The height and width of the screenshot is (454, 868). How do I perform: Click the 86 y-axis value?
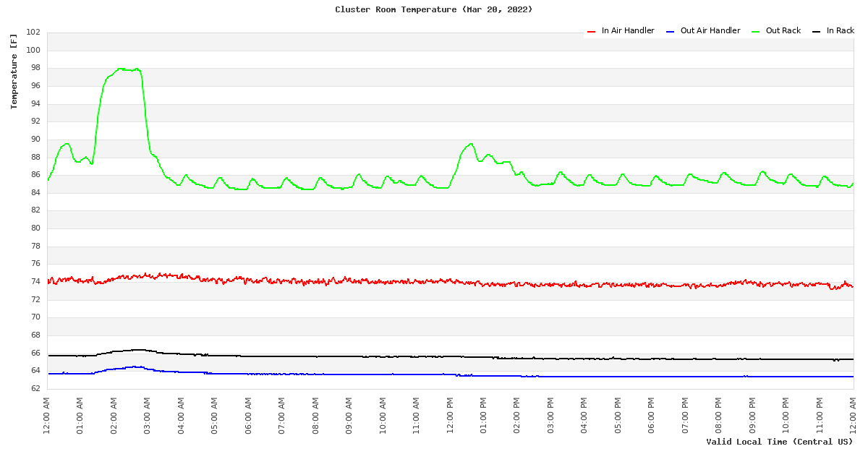[x=35, y=175]
